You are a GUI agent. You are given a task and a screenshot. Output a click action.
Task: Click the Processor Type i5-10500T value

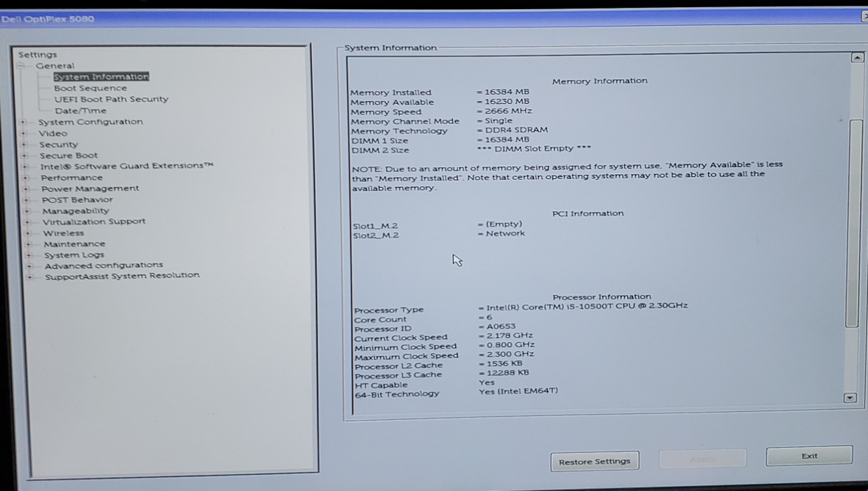pos(583,307)
